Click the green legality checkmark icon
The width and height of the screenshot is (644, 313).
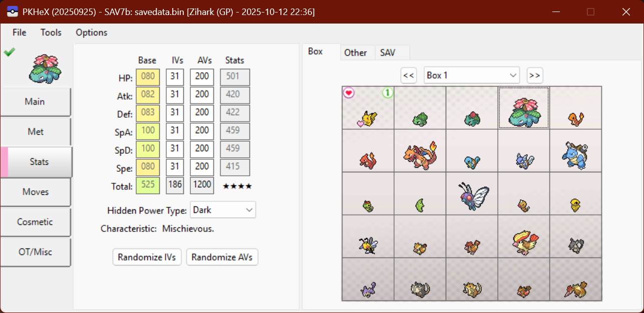(x=9, y=52)
